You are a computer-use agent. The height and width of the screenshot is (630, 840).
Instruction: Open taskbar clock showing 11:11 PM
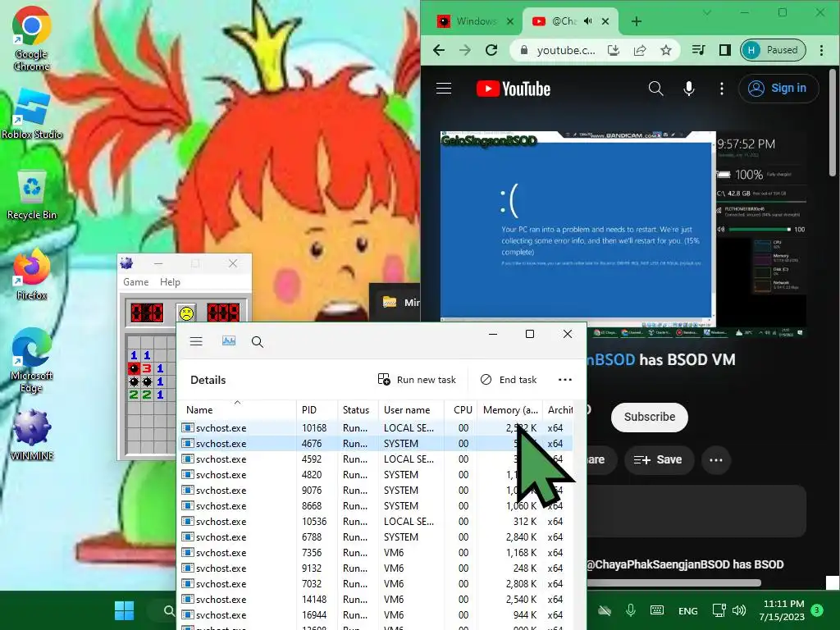click(x=782, y=610)
